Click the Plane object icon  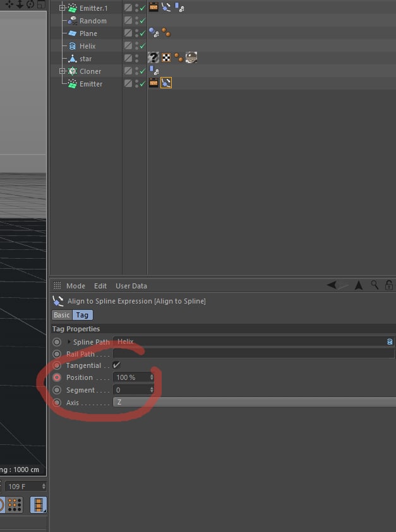click(73, 33)
